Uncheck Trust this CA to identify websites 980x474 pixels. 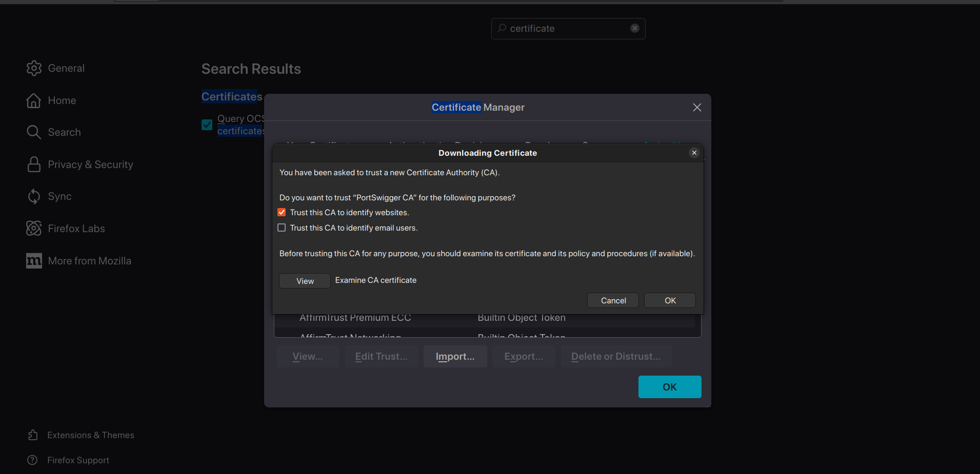(x=282, y=212)
